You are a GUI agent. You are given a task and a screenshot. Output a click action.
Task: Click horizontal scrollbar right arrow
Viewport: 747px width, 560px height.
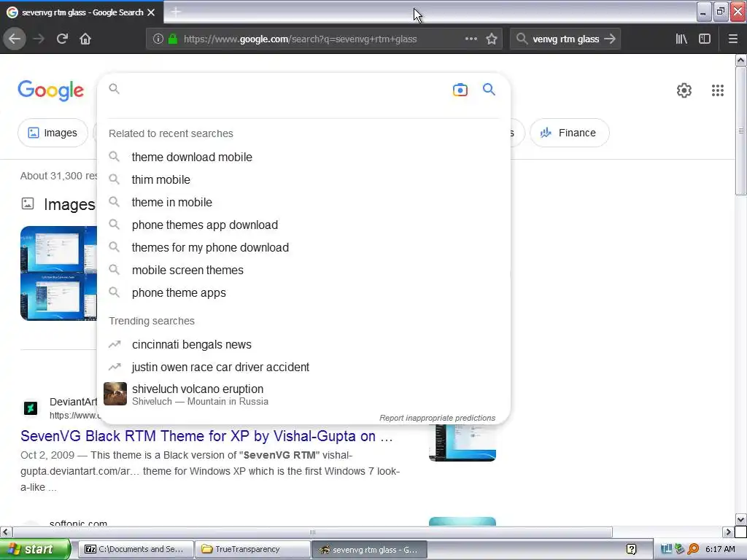point(728,532)
